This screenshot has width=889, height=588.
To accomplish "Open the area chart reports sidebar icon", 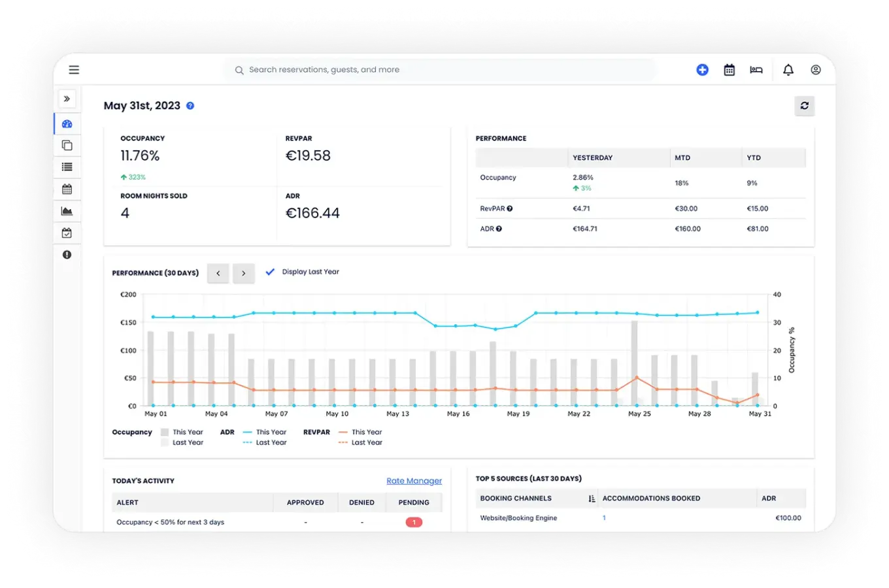I will pyautogui.click(x=67, y=211).
